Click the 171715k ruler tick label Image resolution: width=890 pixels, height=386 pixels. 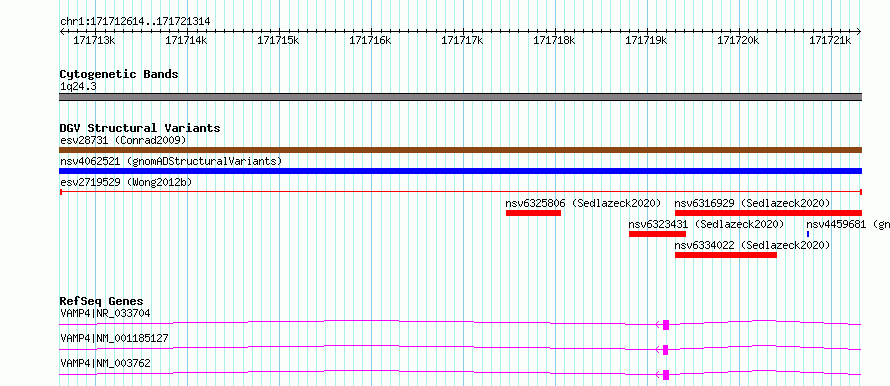point(279,40)
